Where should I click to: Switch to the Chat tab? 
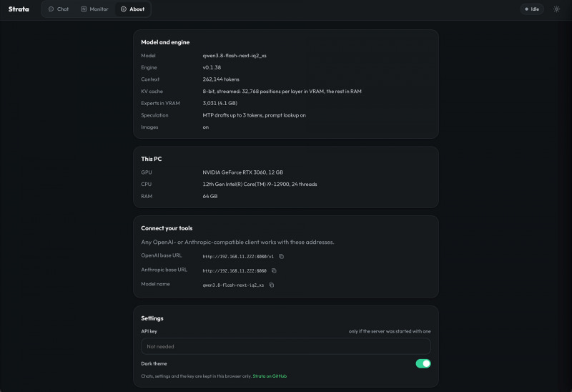59,9
